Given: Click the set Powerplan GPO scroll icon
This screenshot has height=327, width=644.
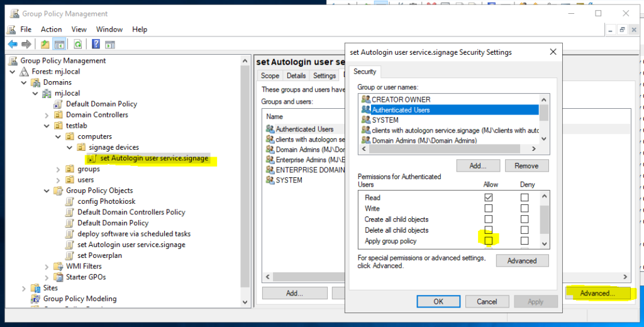Looking at the screenshot, I should [70, 255].
